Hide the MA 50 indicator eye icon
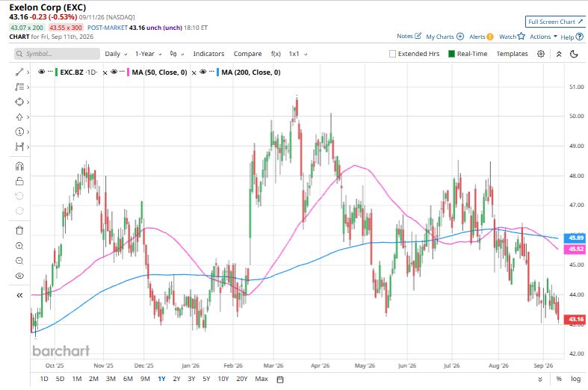 (114, 72)
